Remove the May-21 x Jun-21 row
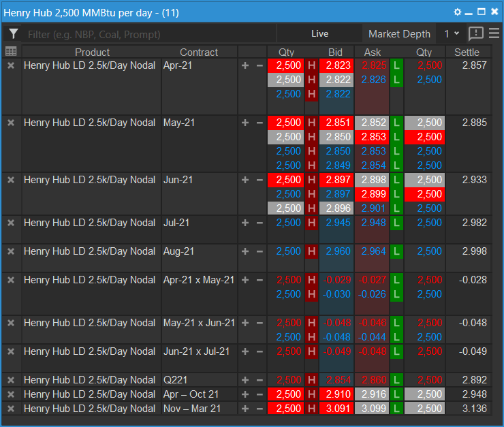 (x=11, y=323)
